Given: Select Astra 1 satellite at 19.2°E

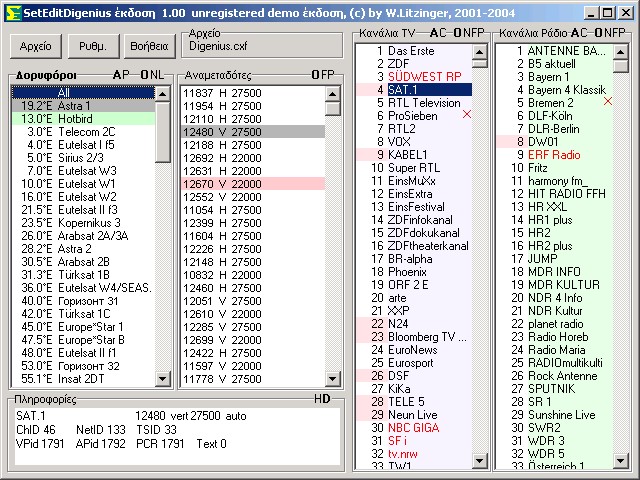Looking at the screenshot, I should coord(84,105).
